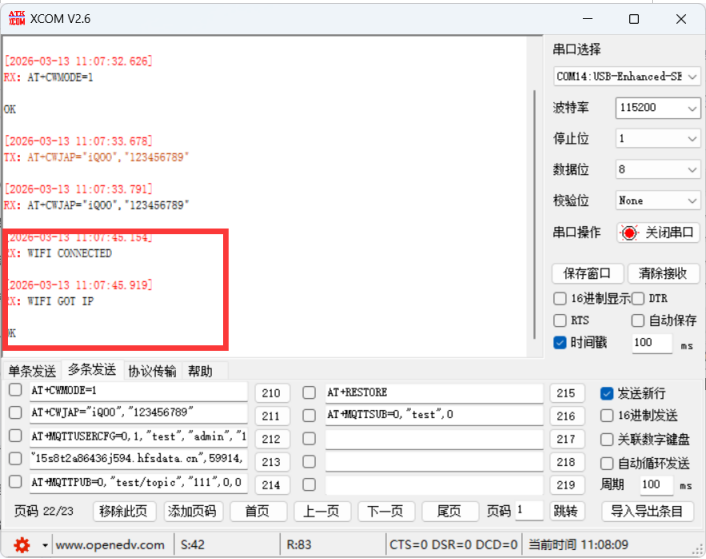Click the XCOM app logo in title bar

tap(17, 18)
